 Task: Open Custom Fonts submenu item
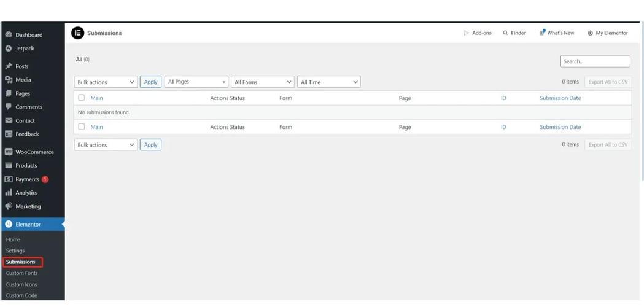(x=22, y=273)
